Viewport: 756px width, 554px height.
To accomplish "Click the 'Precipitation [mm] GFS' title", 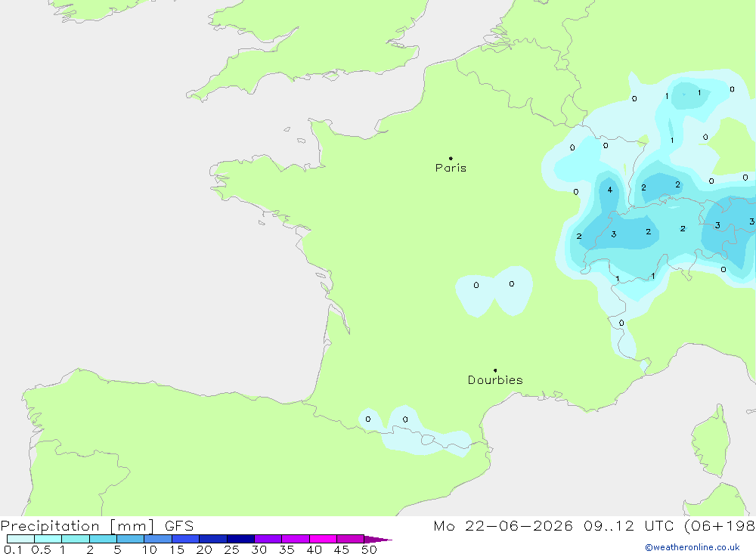I will point(97,525).
